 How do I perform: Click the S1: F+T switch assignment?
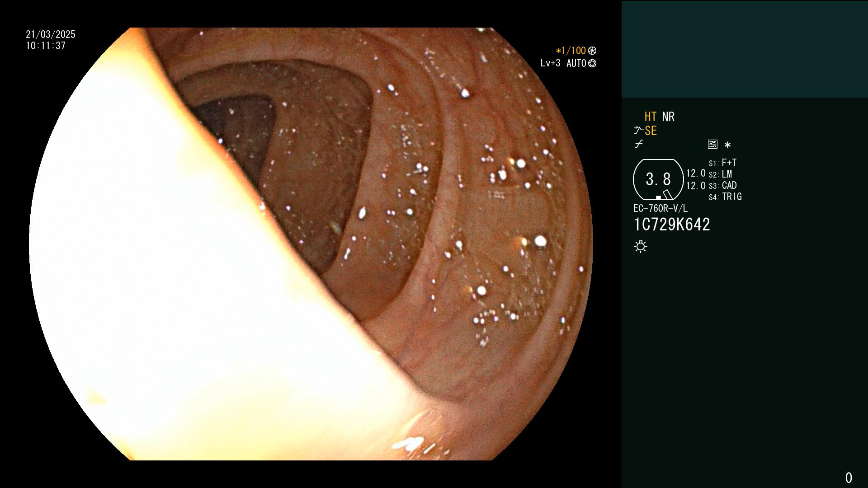point(722,163)
